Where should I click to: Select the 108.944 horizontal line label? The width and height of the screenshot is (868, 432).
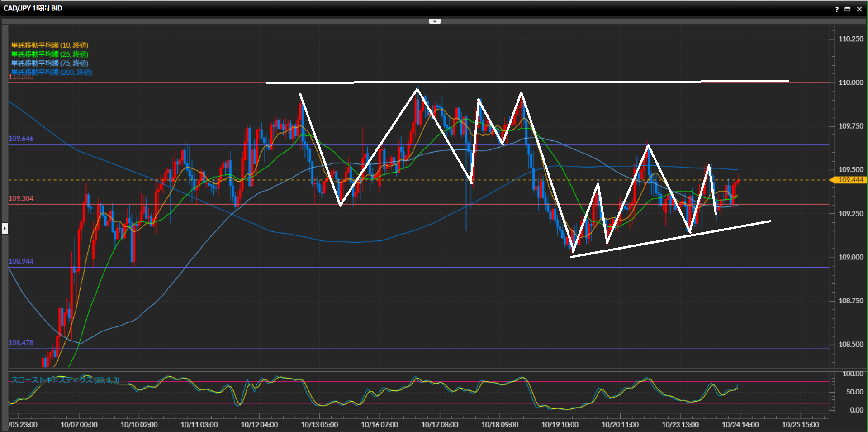coord(21,261)
